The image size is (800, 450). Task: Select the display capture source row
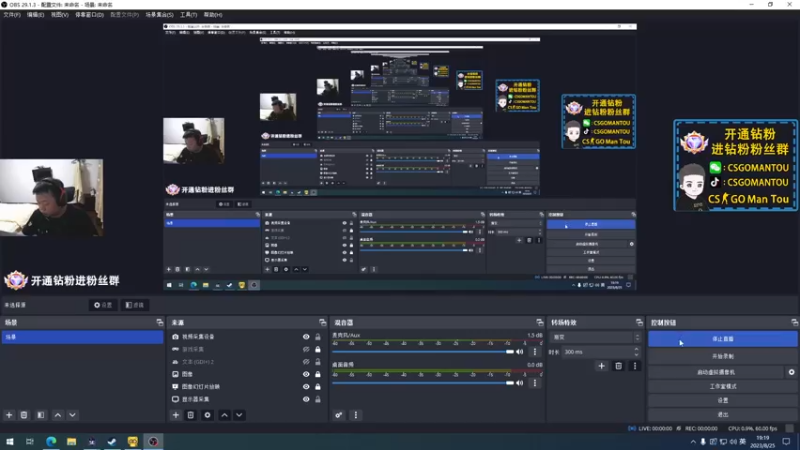(x=247, y=399)
